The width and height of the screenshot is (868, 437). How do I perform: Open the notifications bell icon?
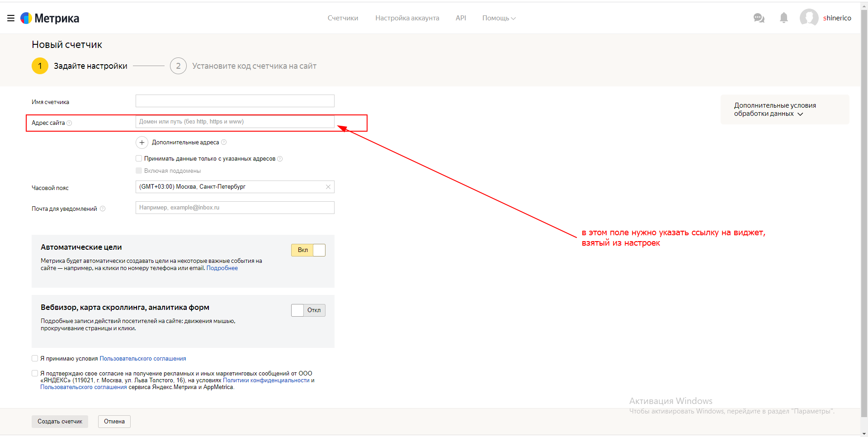tap(784, 18)
